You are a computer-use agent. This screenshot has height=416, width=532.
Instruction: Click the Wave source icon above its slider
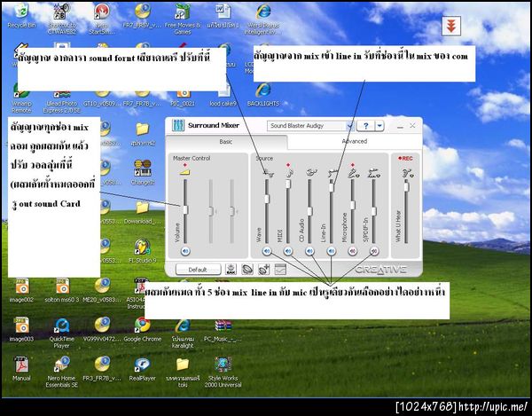click(x=268, y=173)
